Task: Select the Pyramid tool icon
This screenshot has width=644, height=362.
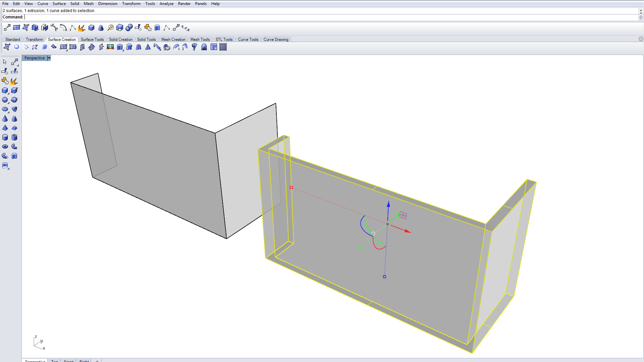Action: pyautogui.click(x=5, y=128)
